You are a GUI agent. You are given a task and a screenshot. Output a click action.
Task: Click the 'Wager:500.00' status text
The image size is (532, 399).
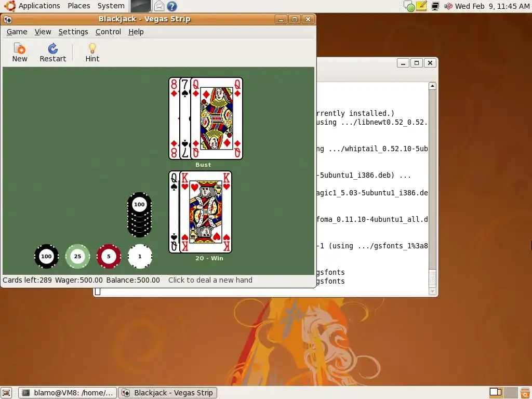[x=79, y=280]
